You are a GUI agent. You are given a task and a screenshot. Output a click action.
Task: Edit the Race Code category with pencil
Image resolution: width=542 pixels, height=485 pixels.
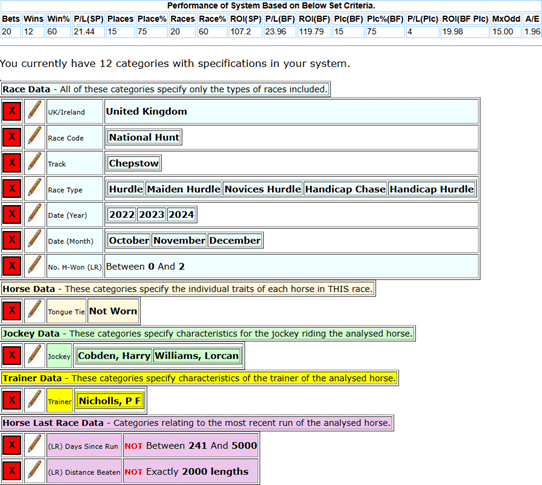point(35,137)
